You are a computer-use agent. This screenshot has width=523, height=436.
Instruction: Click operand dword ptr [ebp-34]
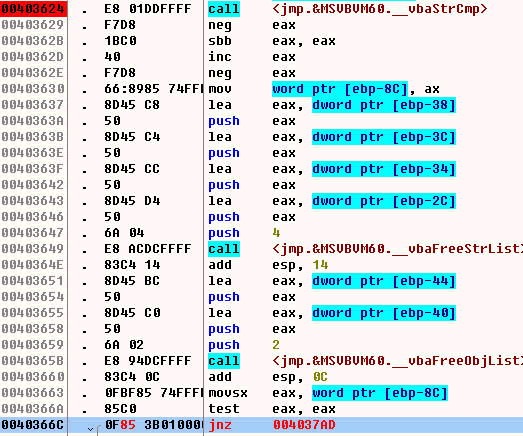[x=384, y=169]
